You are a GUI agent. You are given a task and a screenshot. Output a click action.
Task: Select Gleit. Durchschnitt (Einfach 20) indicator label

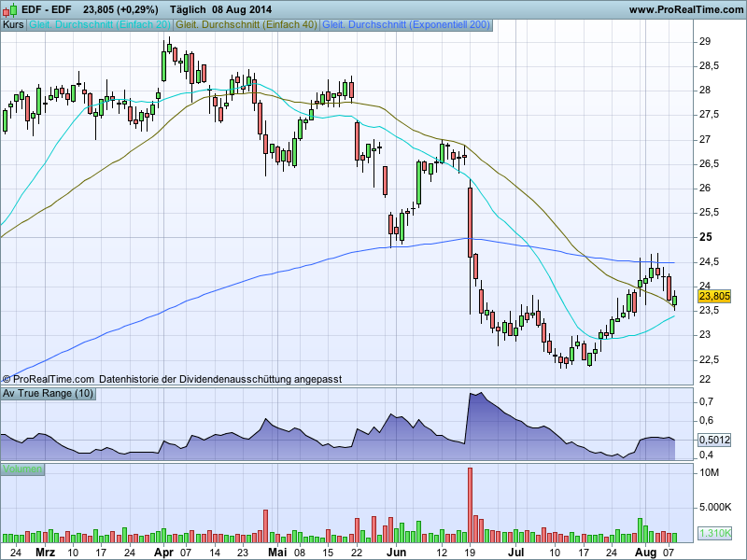tap(100, 25)
